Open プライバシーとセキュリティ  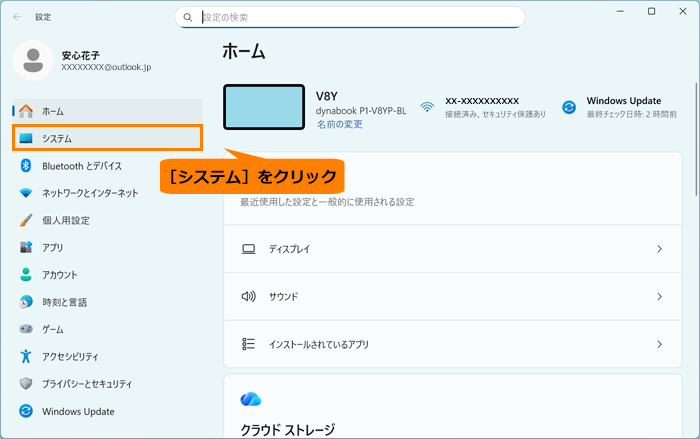108,384
